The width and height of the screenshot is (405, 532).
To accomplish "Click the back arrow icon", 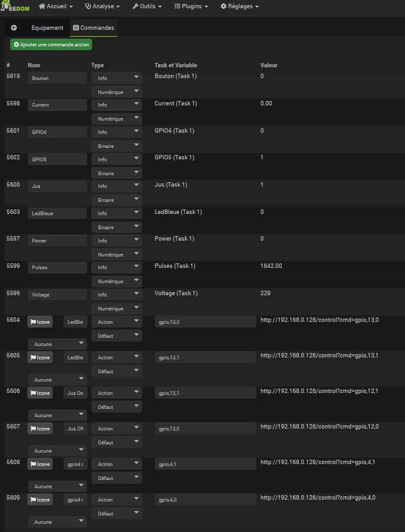I will [14, 28].
